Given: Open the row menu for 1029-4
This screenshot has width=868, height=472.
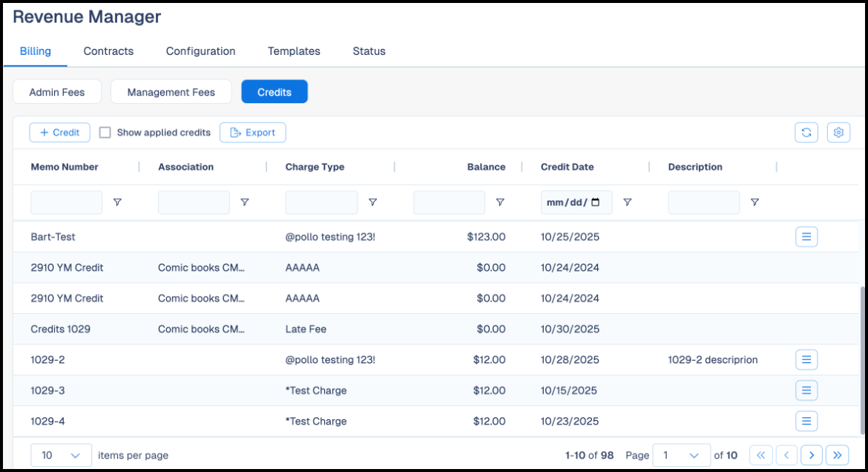Looking at the screenshot, I should pos(806,421).
